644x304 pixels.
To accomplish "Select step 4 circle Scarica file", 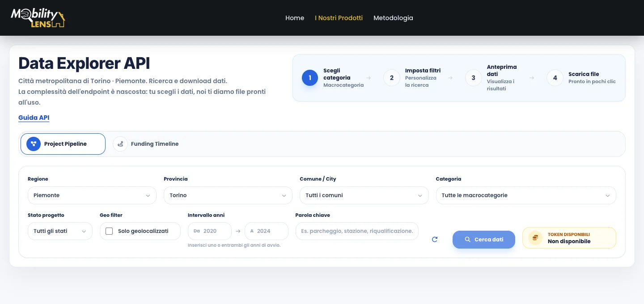I will click(555, 78).
